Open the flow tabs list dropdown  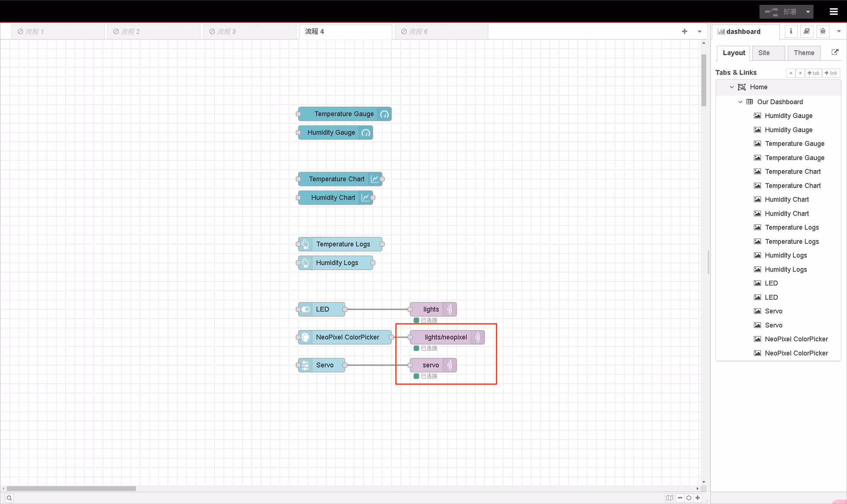pyautogui.click(x=699, y=32)
